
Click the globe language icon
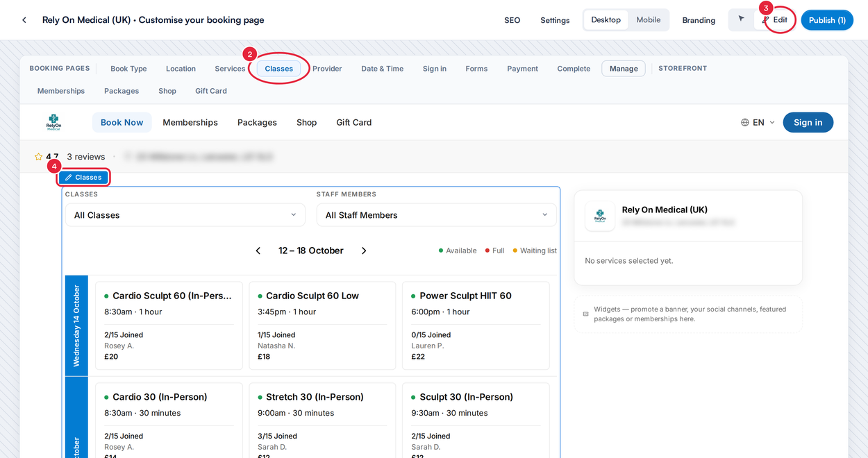(745, 122)
